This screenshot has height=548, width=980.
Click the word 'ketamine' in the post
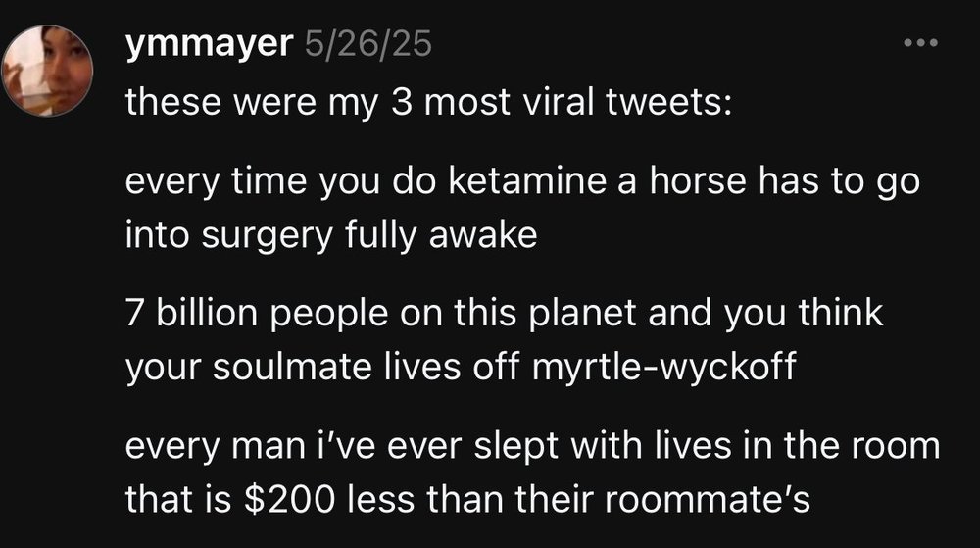point(527,181)
